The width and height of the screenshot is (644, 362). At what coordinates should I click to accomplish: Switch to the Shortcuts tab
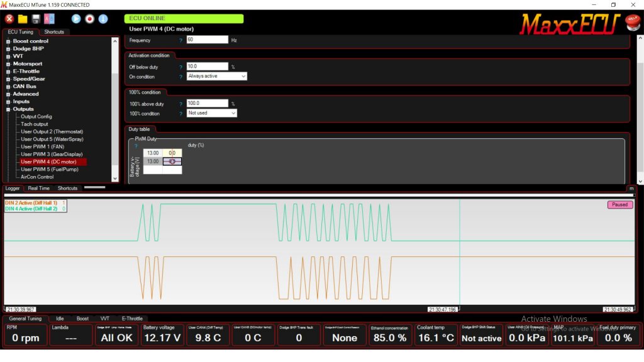53,32
